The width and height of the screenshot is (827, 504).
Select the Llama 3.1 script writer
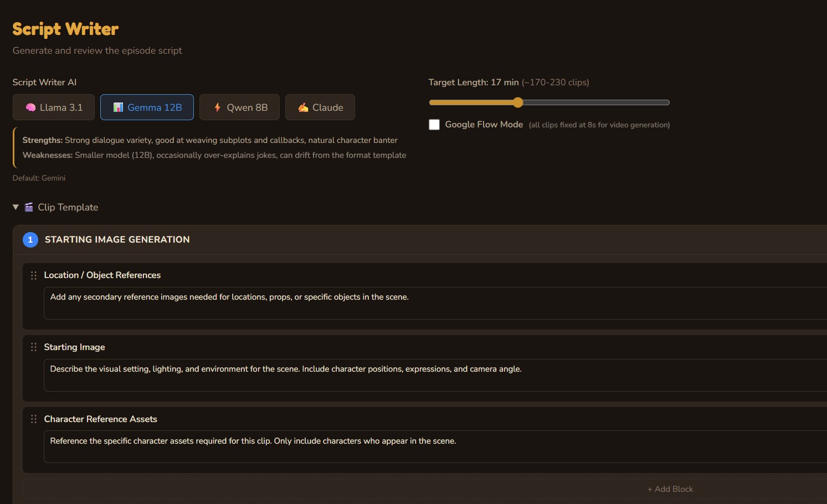(54, 107)
